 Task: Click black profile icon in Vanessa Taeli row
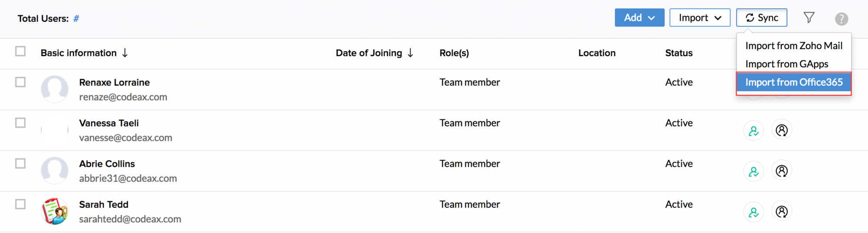click(782, 130)
